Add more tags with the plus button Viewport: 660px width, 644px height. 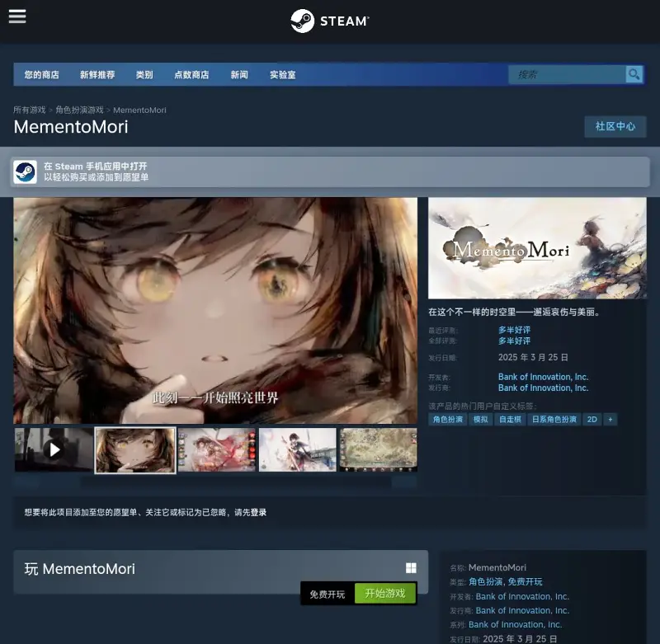click(610, 420)
